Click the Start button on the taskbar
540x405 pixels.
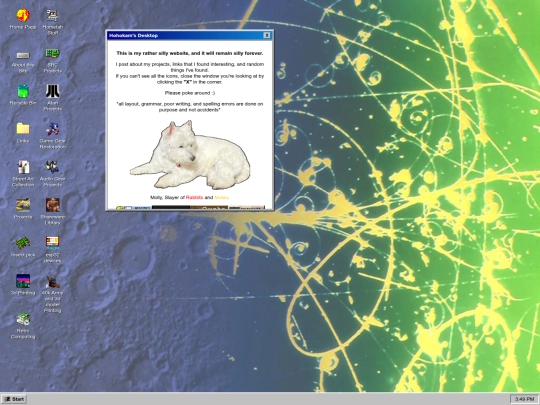point(14,399)
